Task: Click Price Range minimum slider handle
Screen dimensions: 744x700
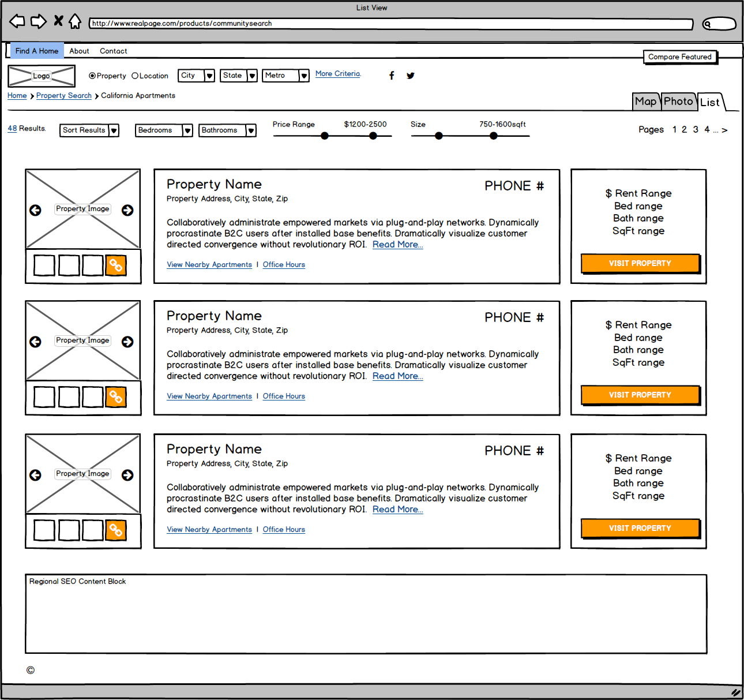Action: coord(325,136)
